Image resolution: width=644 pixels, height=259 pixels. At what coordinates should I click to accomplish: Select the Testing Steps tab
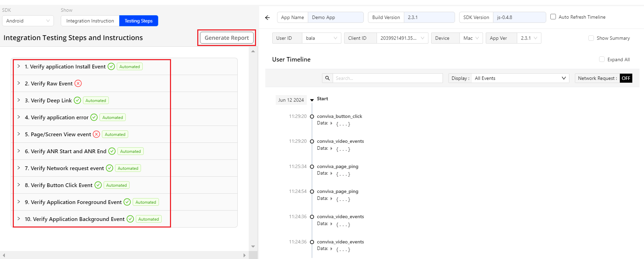(x=139, y=21)
